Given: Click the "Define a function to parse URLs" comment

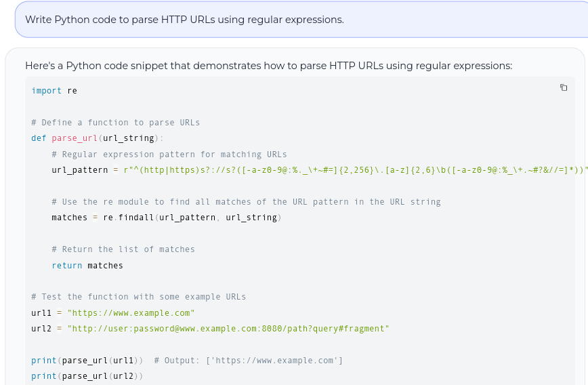Looking at the screenshot, I should coord(115,123).
